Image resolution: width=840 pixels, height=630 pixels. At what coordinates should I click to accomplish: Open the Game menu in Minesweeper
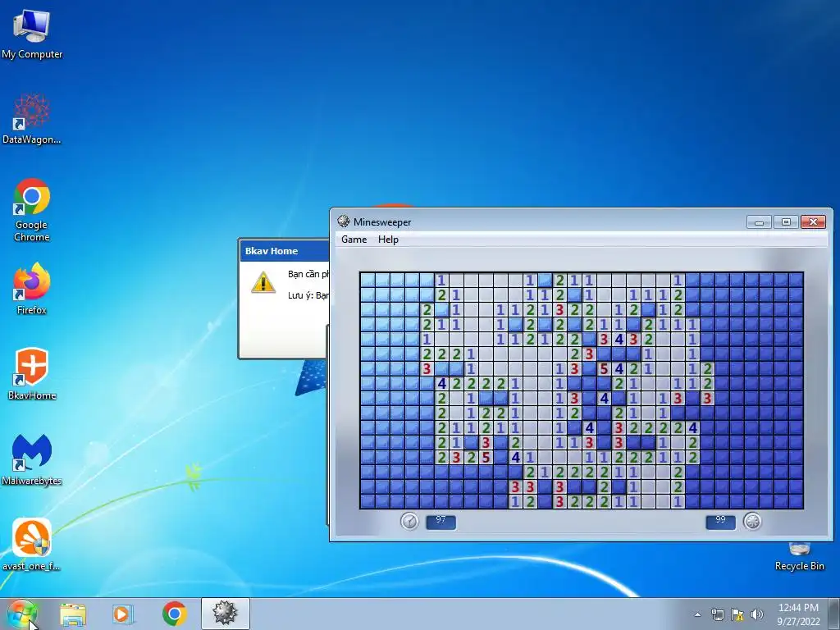pyautogui.click(x=354, y=240)
